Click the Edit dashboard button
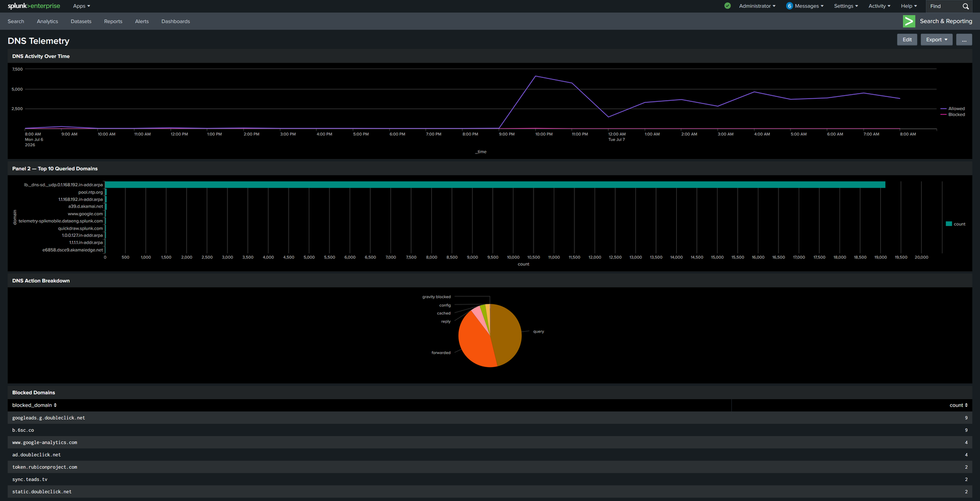The image size is (980, 501). [x=907, y=40]
